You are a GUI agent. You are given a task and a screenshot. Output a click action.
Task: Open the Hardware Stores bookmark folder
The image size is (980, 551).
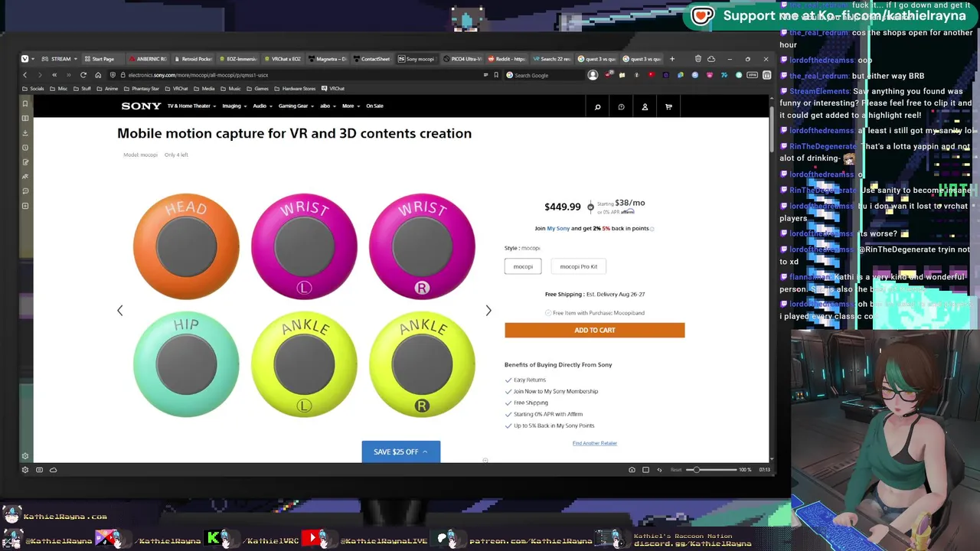click(295, 89)
